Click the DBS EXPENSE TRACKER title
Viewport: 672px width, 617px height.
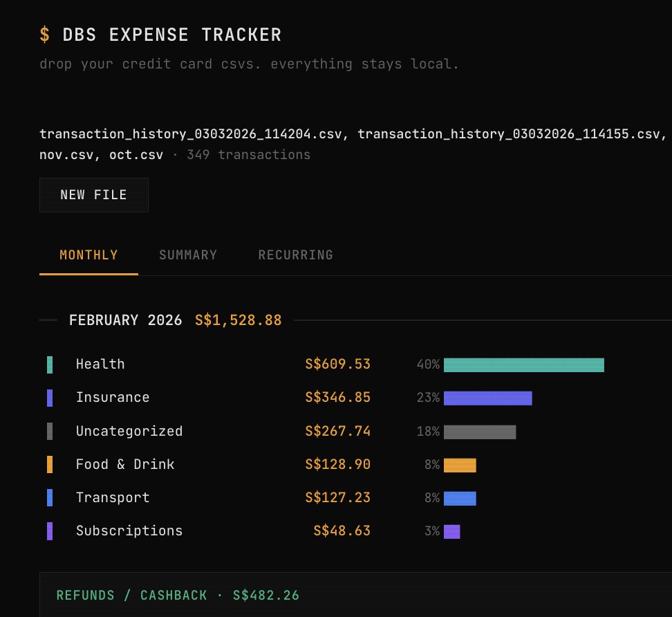pos(172,35)
